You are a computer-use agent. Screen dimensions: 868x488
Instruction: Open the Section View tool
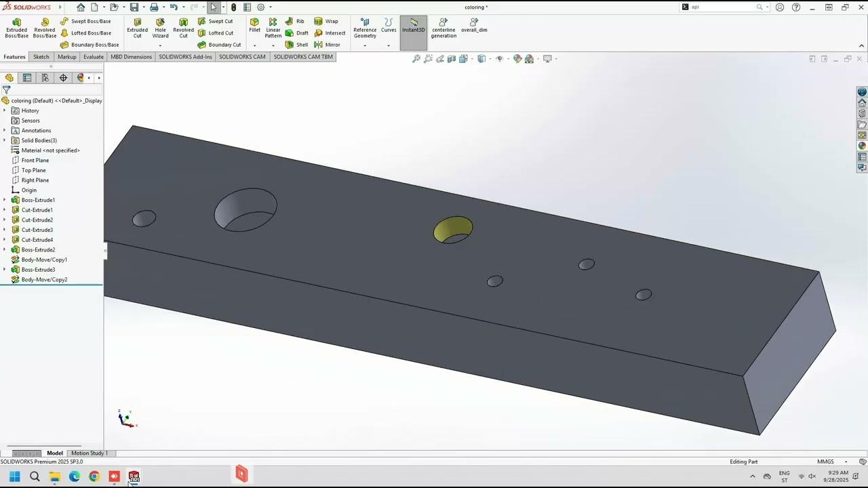[452, 59]
